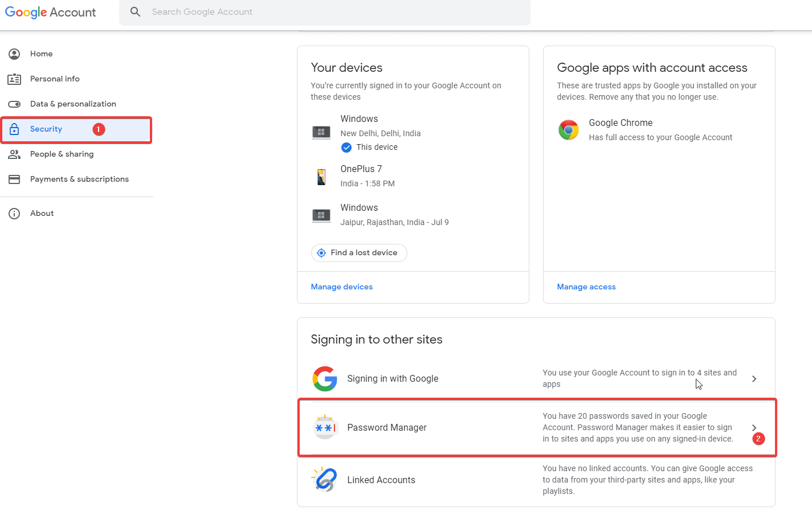
Task: Expand the Password Manager entry
Action: tap(754, 427)
